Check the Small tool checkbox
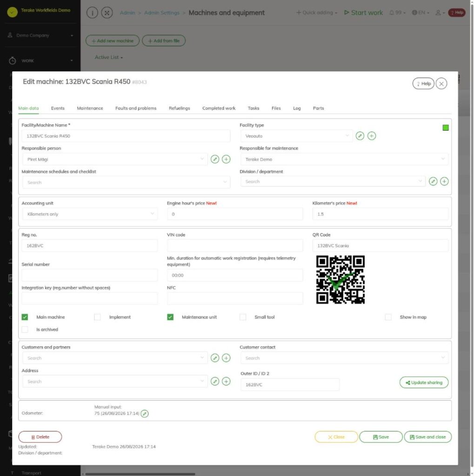This screenshot has width=474, height=476. click(x=243, y=317)
